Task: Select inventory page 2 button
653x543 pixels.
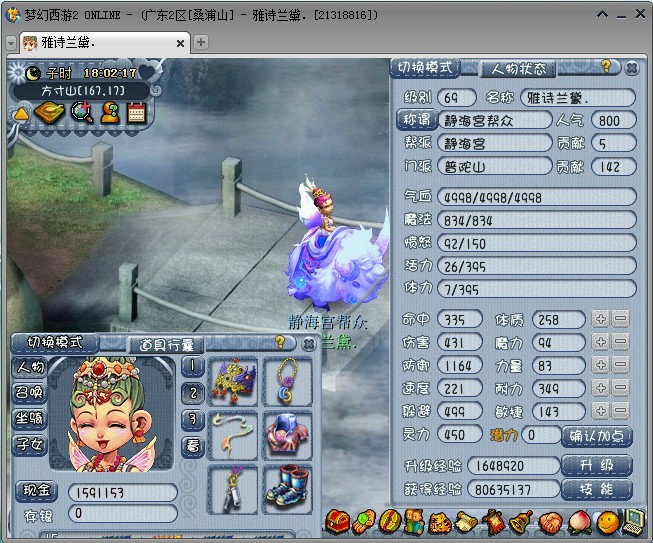Action: click(193, 392)
